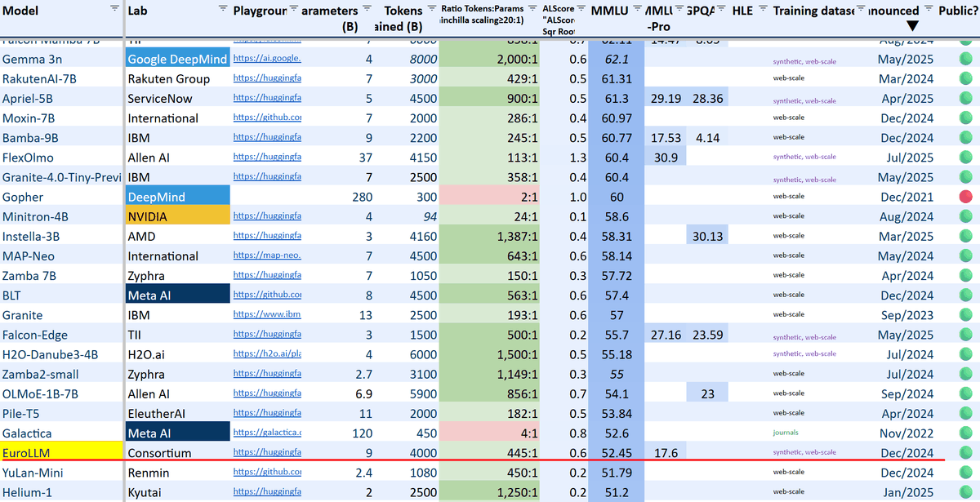Click the sort arrow under Announced header

912,27
